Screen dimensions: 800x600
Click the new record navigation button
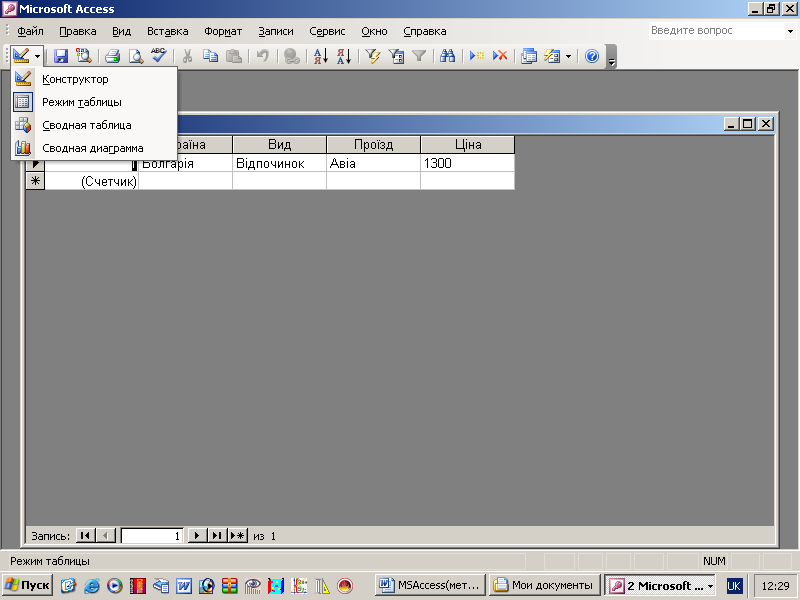238,536
